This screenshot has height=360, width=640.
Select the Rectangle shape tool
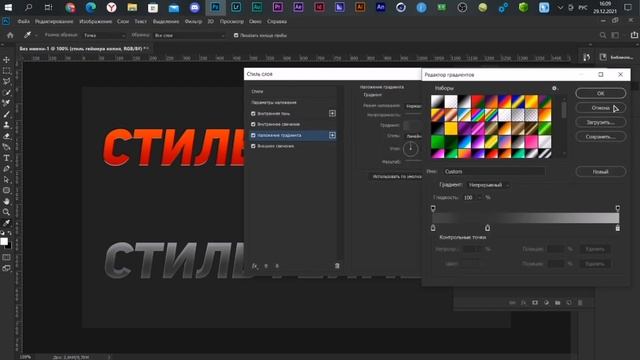(x=7, y=190)
